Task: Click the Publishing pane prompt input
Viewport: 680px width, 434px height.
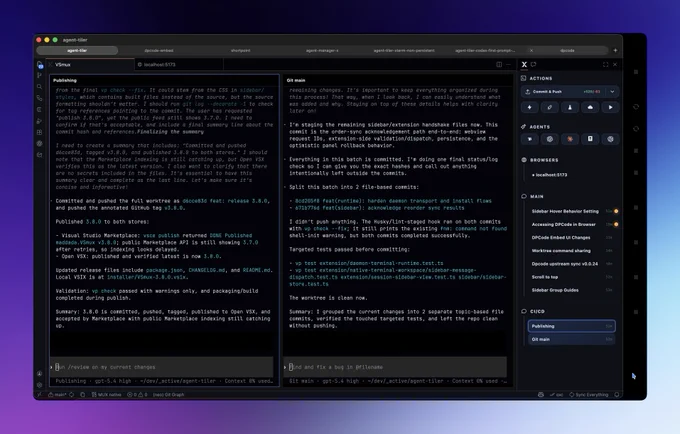Action: [x=162, y=367]
